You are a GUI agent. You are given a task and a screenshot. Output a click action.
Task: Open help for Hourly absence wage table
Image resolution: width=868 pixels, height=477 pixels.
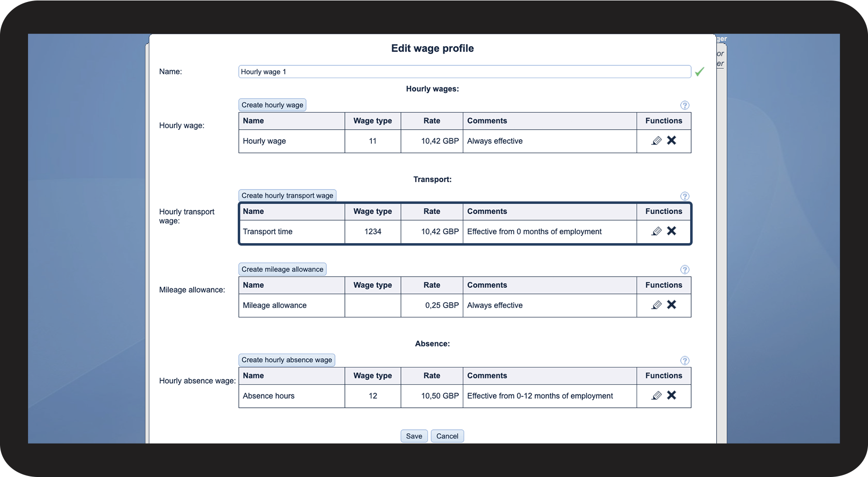pos(685,361)
